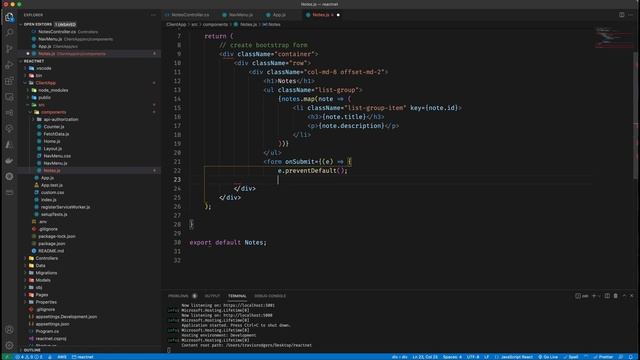The width and height of the screenshot is (640, 360).
Task: Open Explorer panel more actions ellipsis
Action: pyautogui.click(x=153, y=15)
